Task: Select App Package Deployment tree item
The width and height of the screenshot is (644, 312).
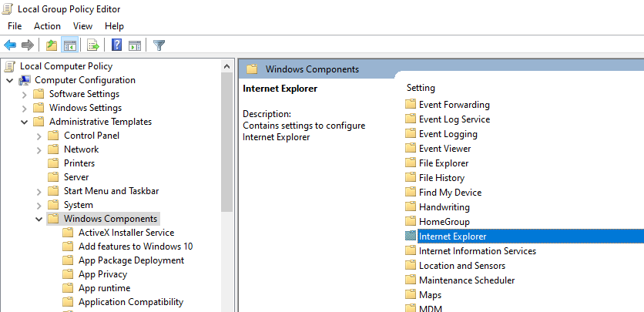Action: [x=131, y=260]
